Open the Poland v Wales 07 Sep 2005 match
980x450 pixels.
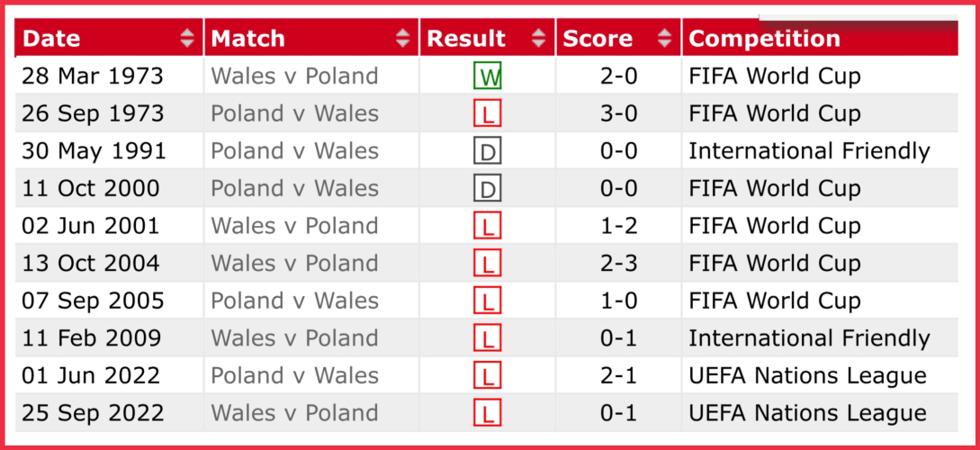pos(294,301)
